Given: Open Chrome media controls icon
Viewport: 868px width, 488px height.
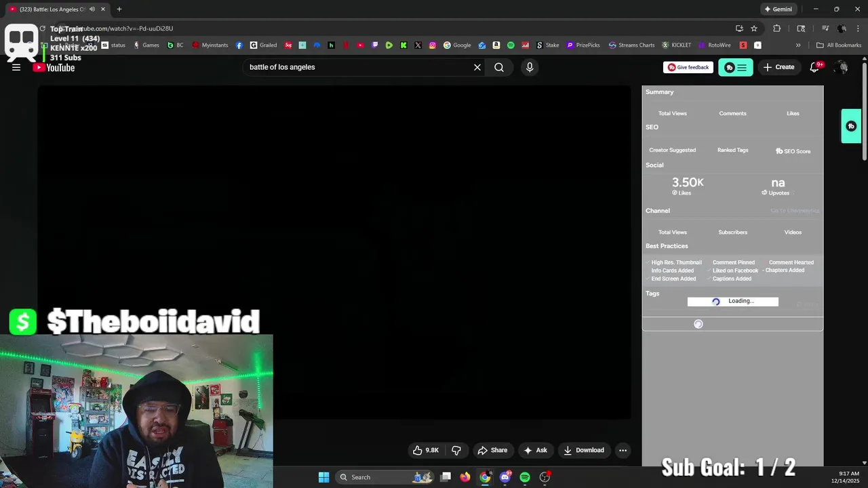Looking at the screenshot, I should (825, 28).
